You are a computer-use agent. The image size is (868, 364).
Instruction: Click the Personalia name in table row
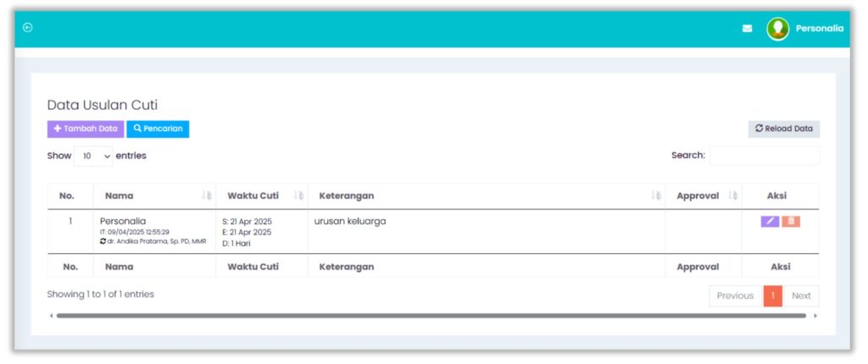123,221
